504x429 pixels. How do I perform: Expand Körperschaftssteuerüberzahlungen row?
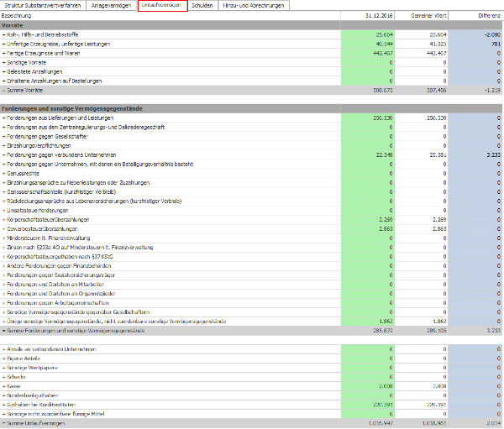[x=4, y=220]
